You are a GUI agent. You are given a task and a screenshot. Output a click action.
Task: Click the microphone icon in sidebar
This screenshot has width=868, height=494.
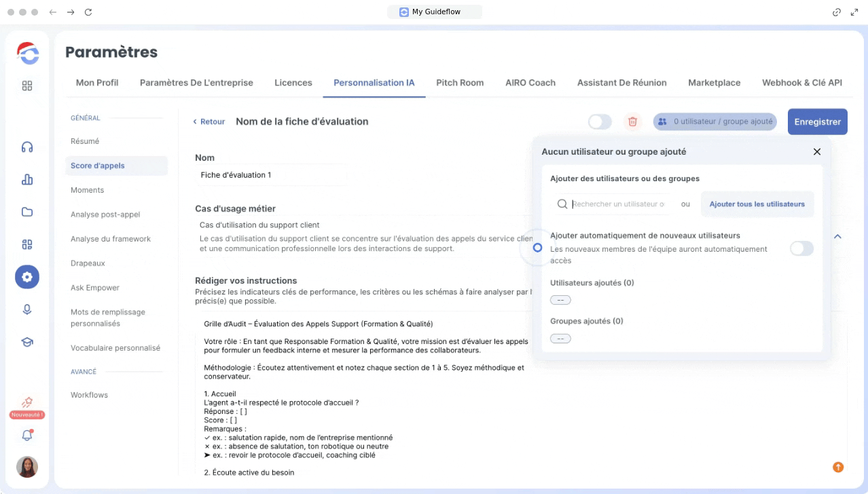[27, 309]
